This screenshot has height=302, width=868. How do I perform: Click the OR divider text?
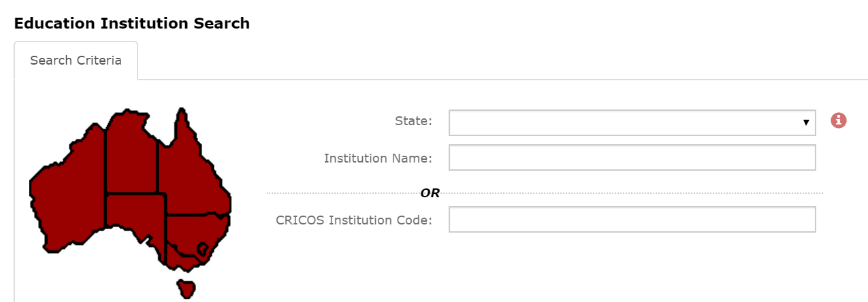click(430, 193)
